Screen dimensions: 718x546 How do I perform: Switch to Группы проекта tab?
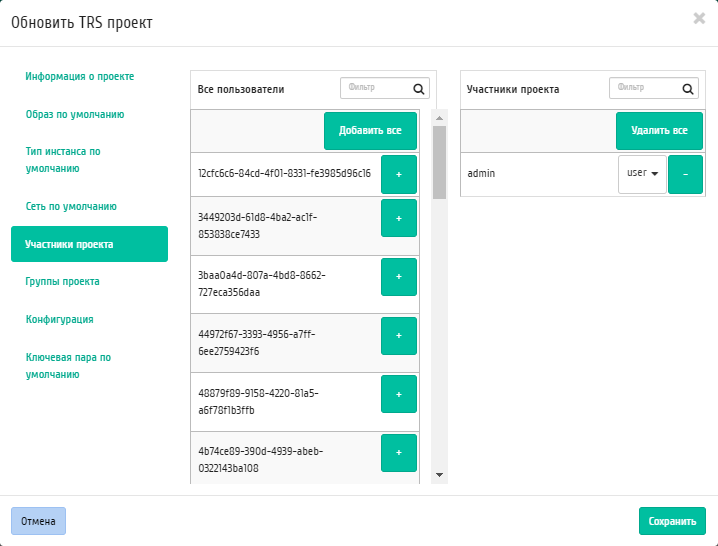coord(62,282)
